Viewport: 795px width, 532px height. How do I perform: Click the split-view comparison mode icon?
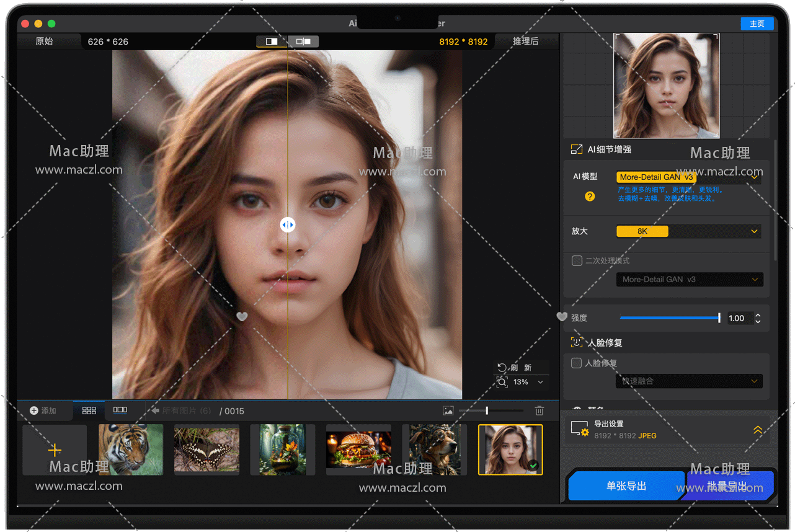[272, 42]
